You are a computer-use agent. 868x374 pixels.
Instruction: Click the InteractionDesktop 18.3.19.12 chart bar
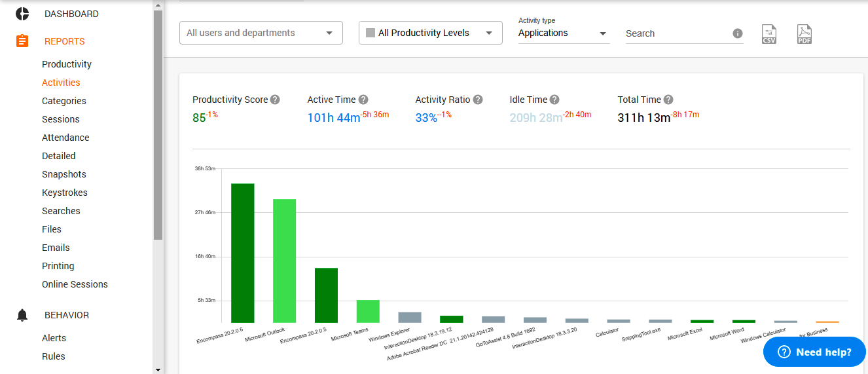click(x=452, y=319)
